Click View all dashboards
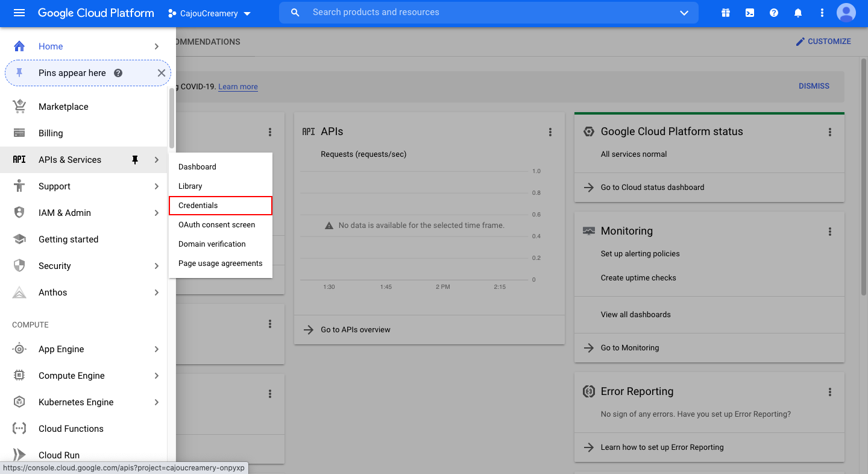Viewport: 868px width, 474px height. (635, 315)
